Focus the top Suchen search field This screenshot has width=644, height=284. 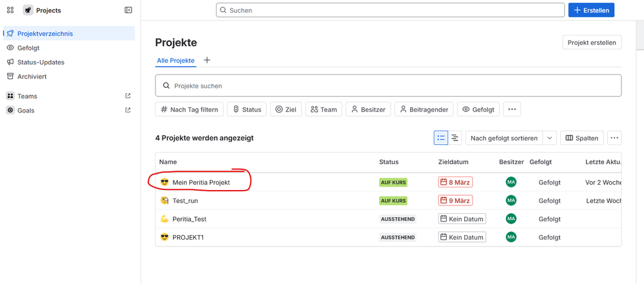[x=390, y=10]
